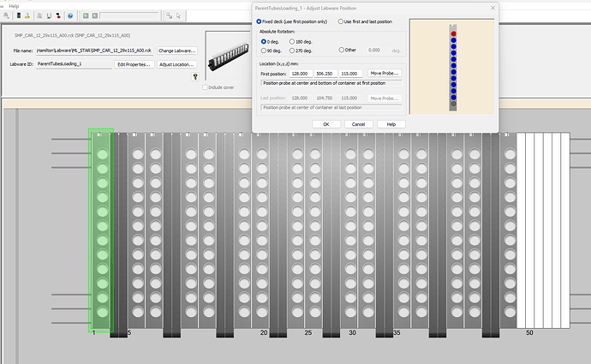
Task: Open the Help menu
Action: click(14, 6)
